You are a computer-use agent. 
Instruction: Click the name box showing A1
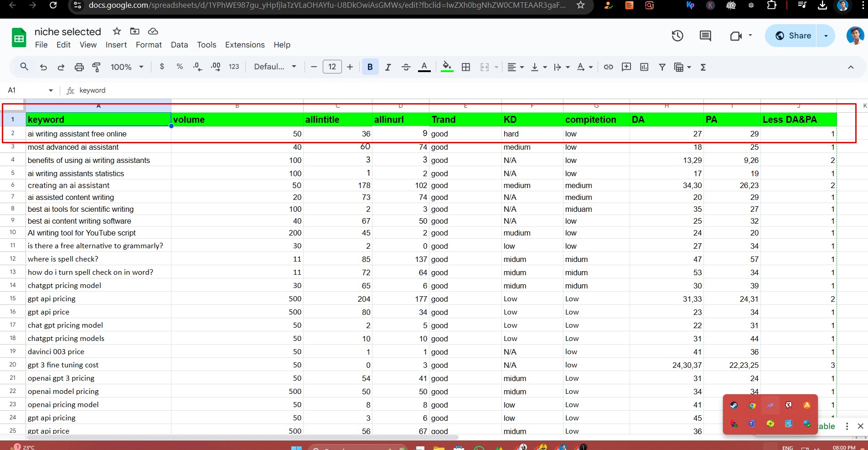[30, 90]
